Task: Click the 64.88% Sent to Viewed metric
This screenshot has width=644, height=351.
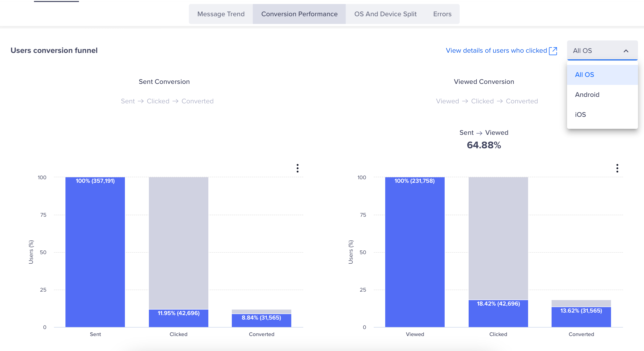Action: click(x=484, y=145)
